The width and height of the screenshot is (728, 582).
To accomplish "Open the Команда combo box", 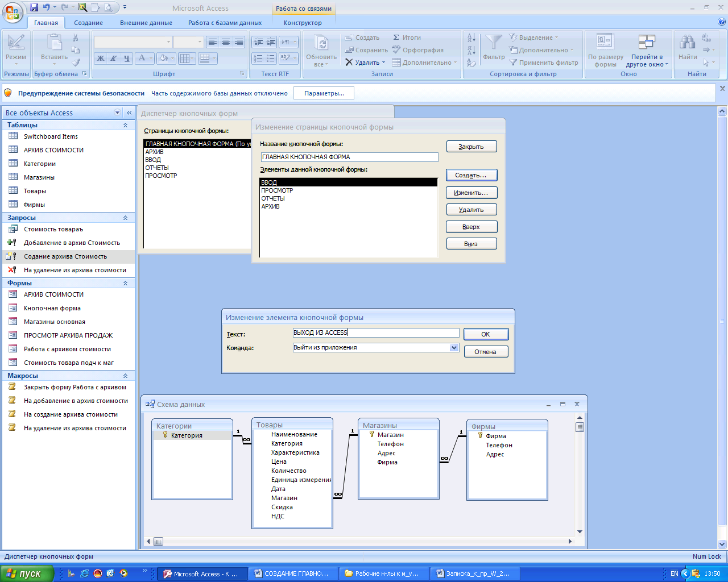I will coord(454,347).
